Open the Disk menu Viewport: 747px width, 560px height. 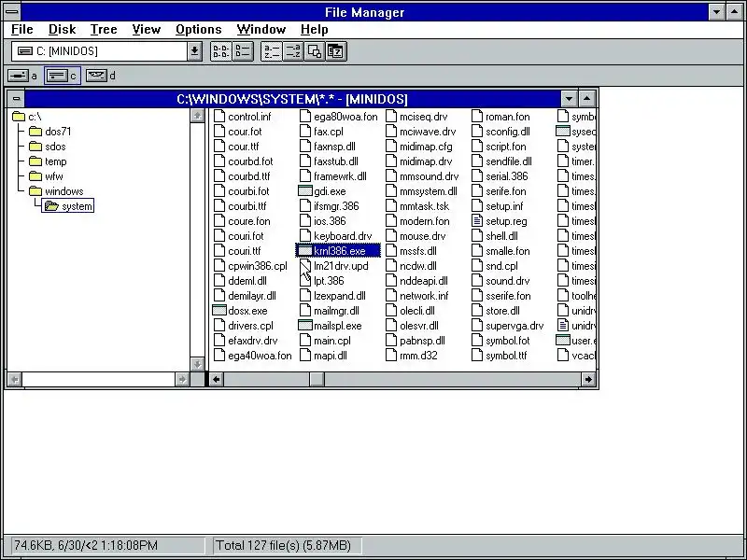click(62, 30)
